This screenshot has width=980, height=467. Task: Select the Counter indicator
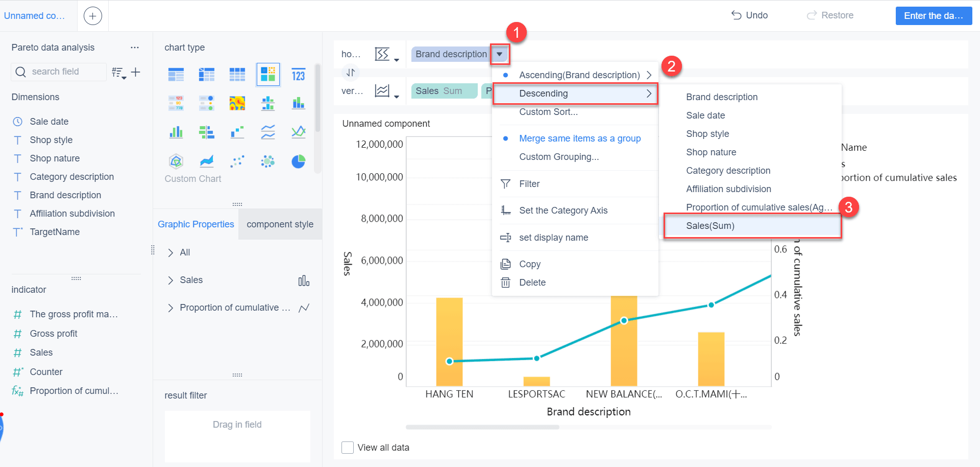pos(46,372)
